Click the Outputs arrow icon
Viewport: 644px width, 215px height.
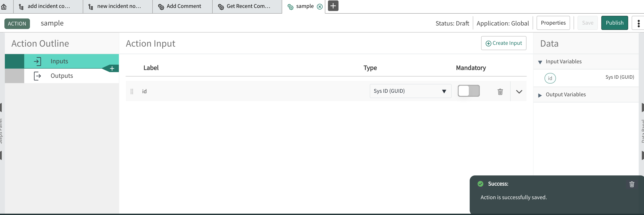pos(37,76)
